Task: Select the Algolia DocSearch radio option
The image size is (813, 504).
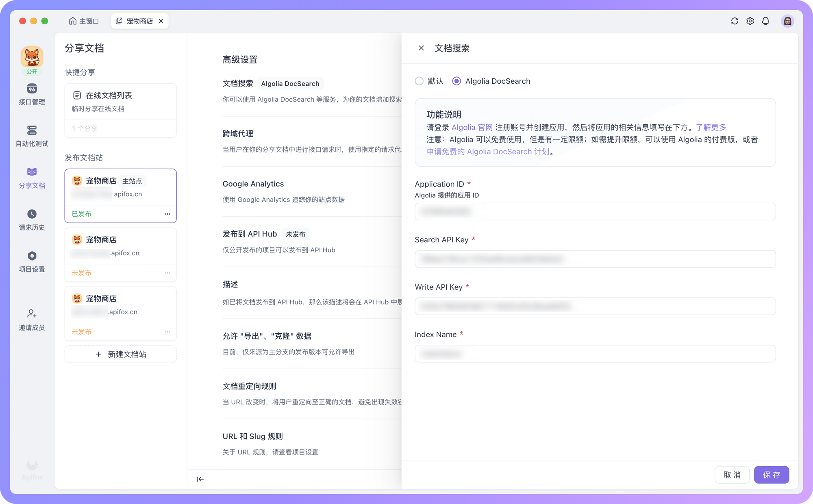Action: coord(456,81)
